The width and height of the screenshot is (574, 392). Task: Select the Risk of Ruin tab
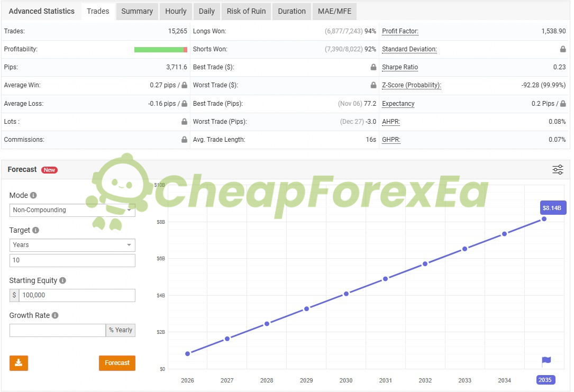pyautogui.click(x=246, y=11)
